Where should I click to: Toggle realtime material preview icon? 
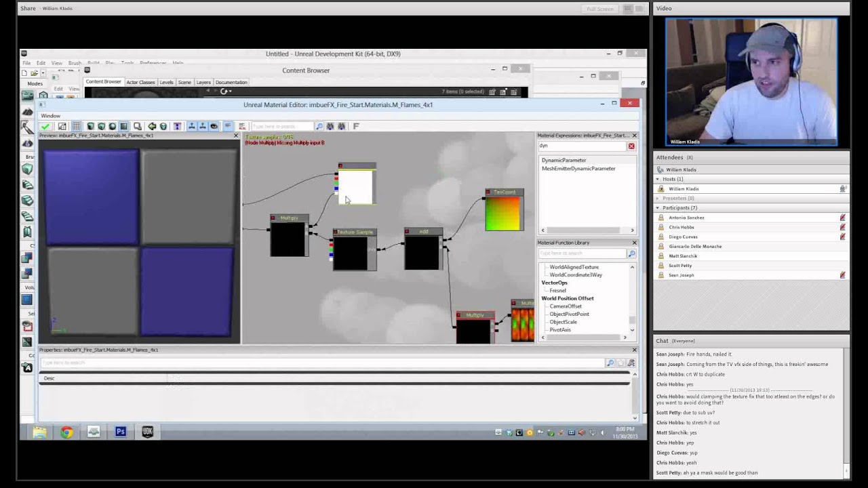[x=193, y=126]
